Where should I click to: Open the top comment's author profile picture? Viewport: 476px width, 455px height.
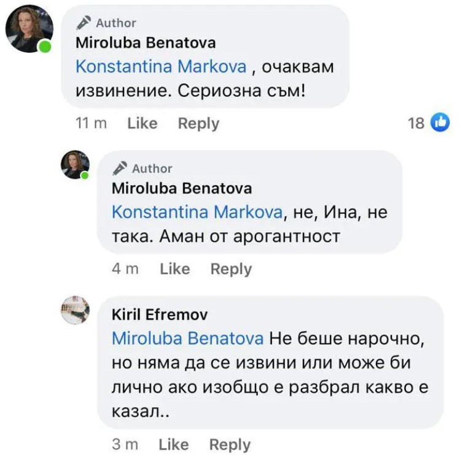click(29, 29)
